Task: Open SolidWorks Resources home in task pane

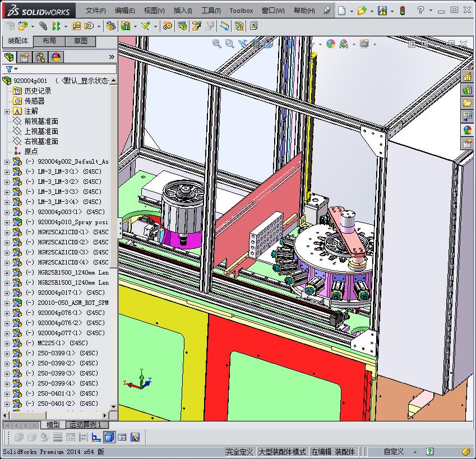Action: (467, 76)
